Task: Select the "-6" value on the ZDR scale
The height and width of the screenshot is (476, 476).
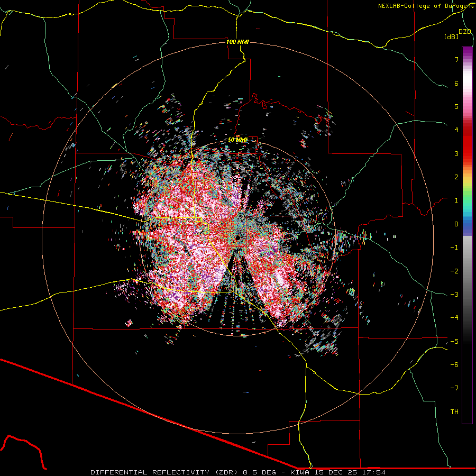Action: pyautogui.click(x=454, y=365)
